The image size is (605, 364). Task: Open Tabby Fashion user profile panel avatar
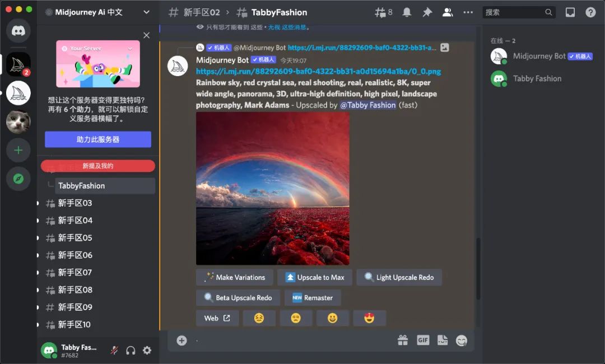click(49, 350)
